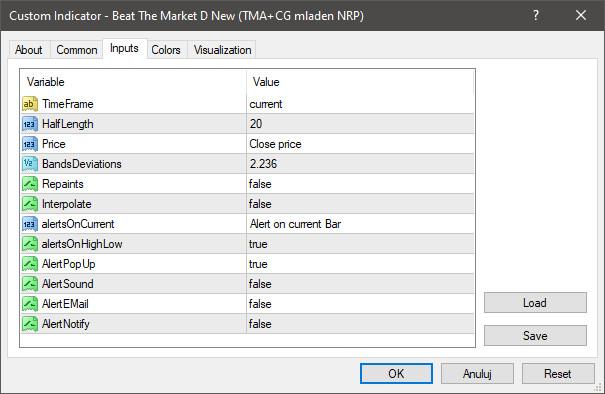The height and width of the screenshot is (394, 605).
Task: Edit the HalfLength value 20
Action: (360, 124)
